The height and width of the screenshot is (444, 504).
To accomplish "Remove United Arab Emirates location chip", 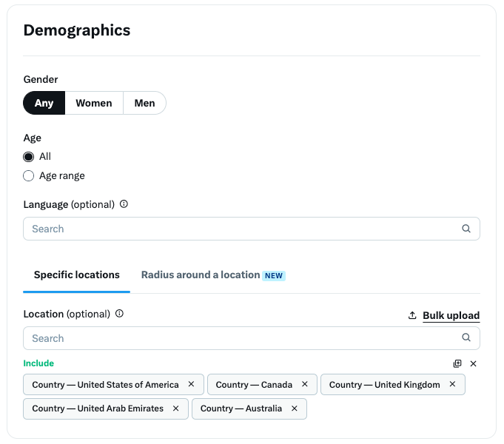I will (x=176, y=408).
